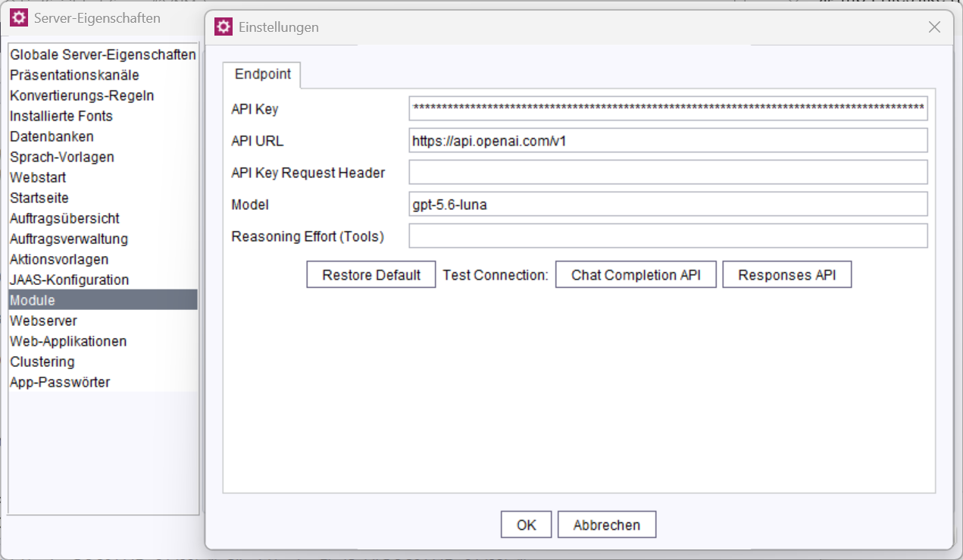Open Web-Applikationen entry
This screenshot has width=963, height=560.
click(x=103, y=341)
